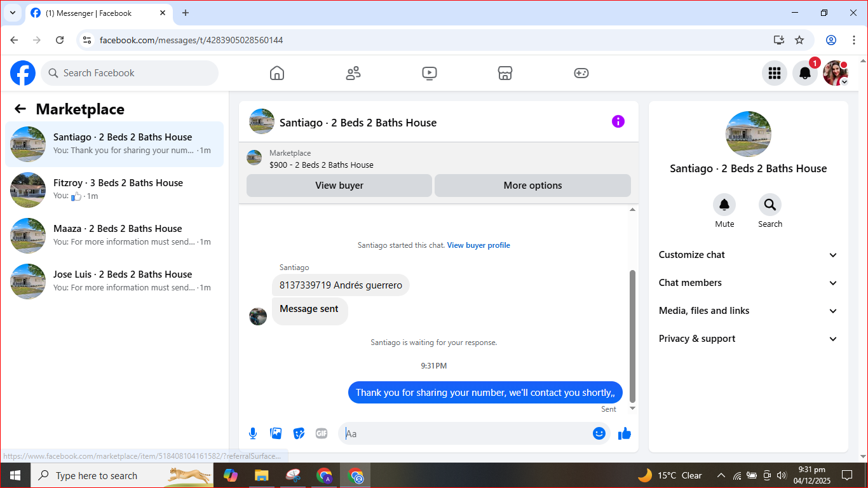
Task: Open the tab search dropdown arrow
Action: coord(12,13)
